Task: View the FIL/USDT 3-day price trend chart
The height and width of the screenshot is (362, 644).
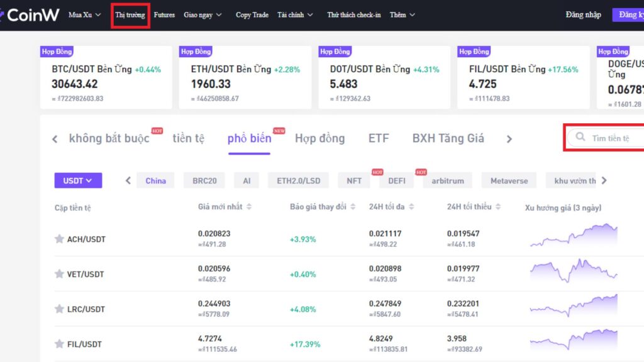Action: pos(574,340)
